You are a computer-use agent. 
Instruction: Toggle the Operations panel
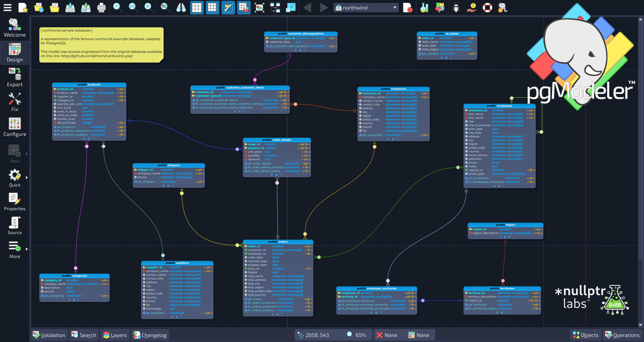623,335
